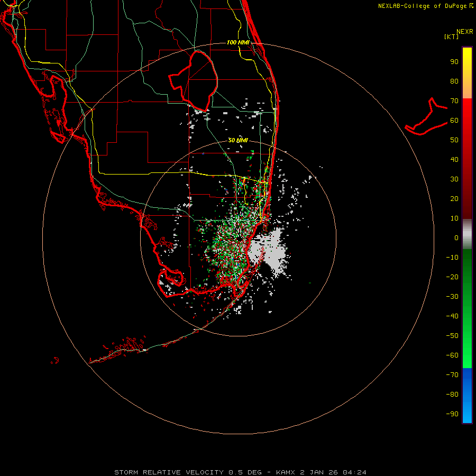The image size is (476, 476).
Task: Click the positive 90 scale value
Action: (454, 62)
